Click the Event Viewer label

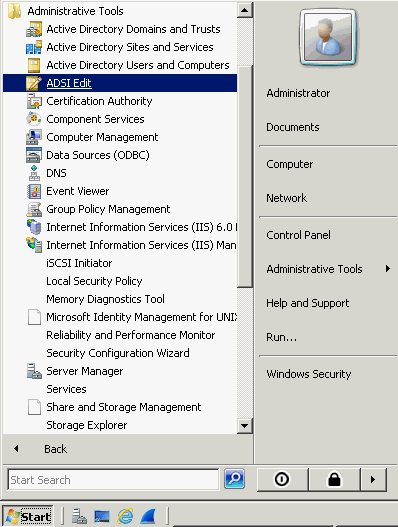click(78, 191)
